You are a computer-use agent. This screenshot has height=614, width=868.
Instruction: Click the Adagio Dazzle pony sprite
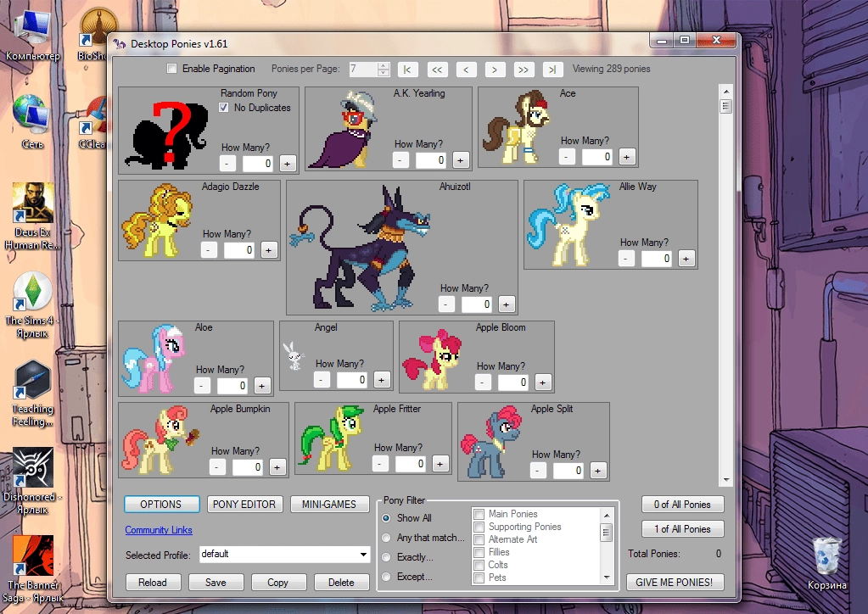click(x=157, y=220)
